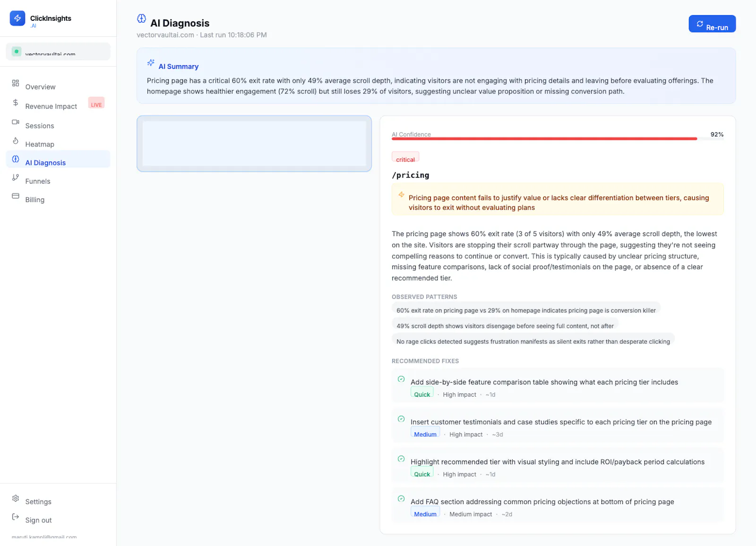Click the No rage clicks pattern chip
This screenshot has height=546, width=756.
pos(533,340)
